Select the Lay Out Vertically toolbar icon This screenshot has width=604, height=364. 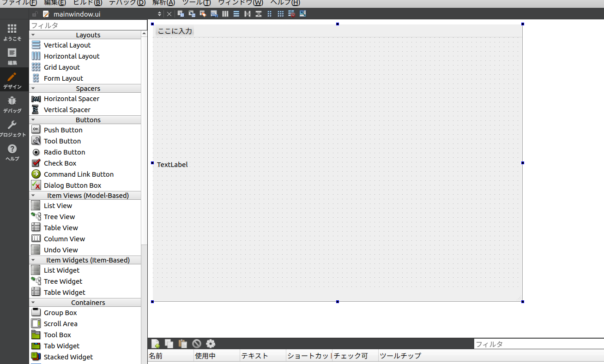point(236,14)
